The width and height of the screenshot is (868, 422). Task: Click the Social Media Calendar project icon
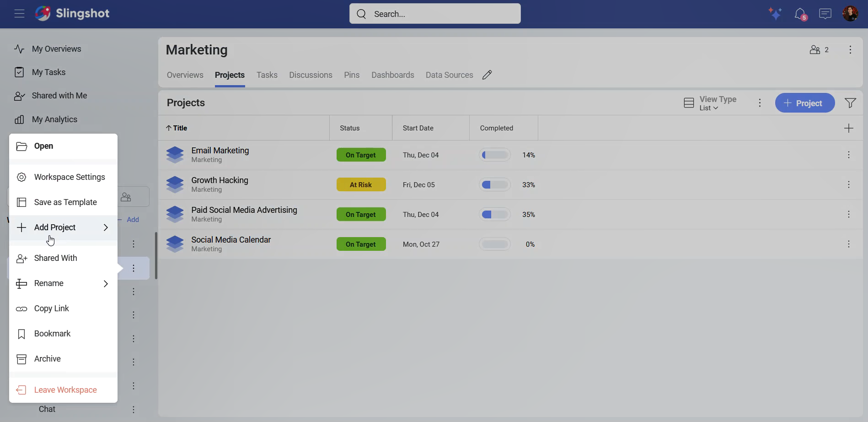(175, 244)
